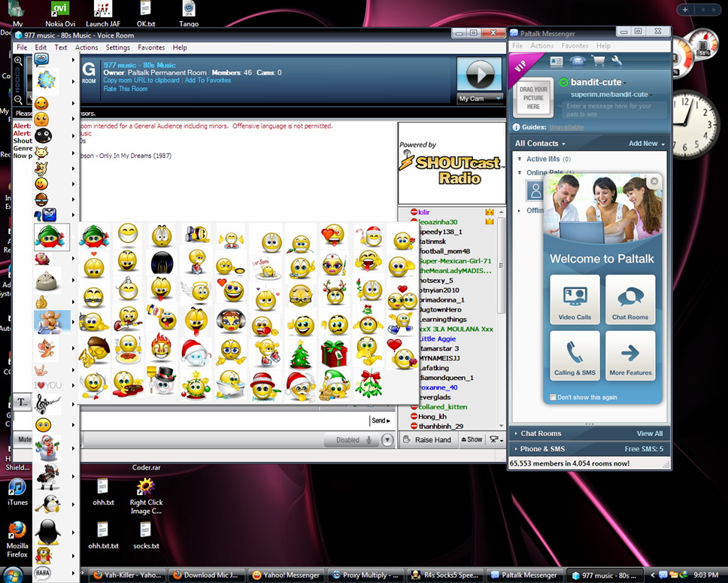The image size is (728, 583).
Task: Pick the angel smiley with halo
Action: (197, 292)
